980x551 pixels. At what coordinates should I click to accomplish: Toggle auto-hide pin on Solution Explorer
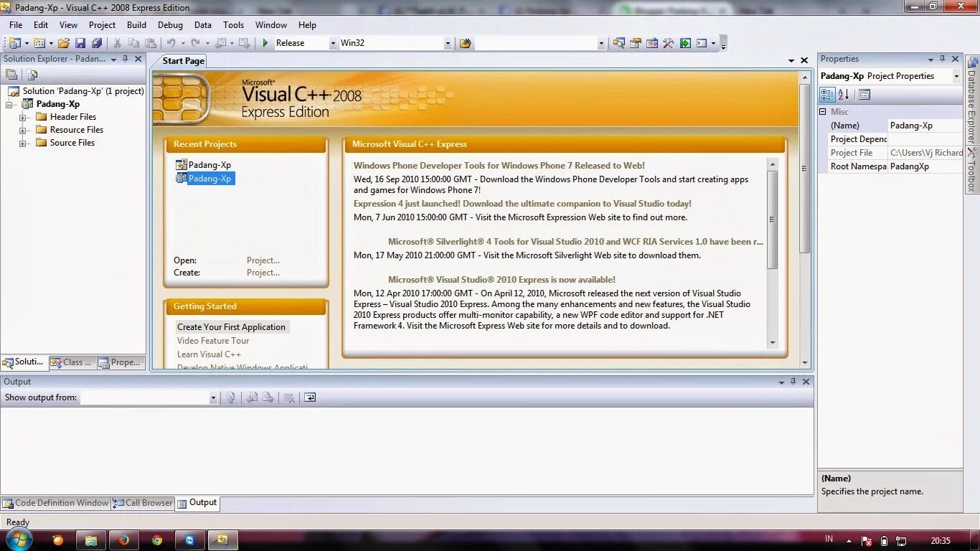[x=126, y=59]
